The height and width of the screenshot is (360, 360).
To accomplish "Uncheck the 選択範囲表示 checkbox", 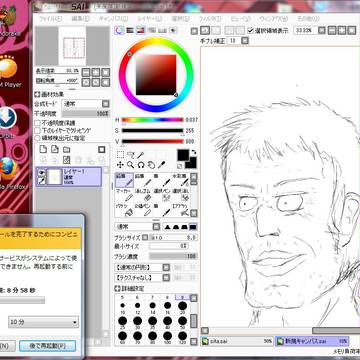I will [251, 31].
